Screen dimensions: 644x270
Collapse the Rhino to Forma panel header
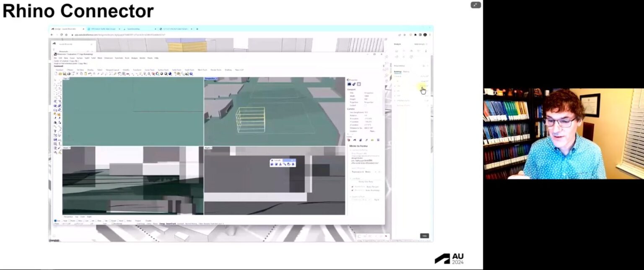pyautogui.click(x=359, y=145)
